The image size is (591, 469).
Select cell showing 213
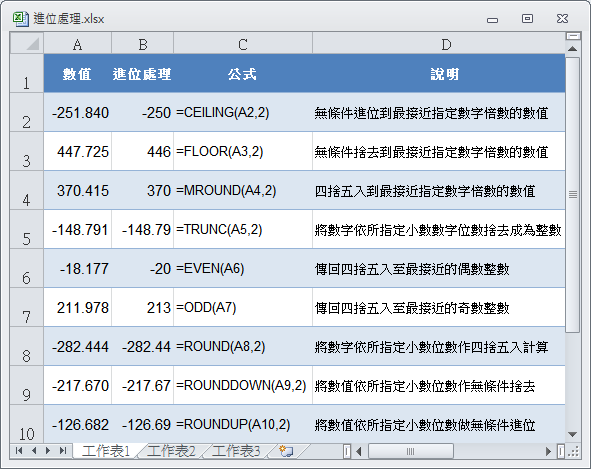pos(142,307)
